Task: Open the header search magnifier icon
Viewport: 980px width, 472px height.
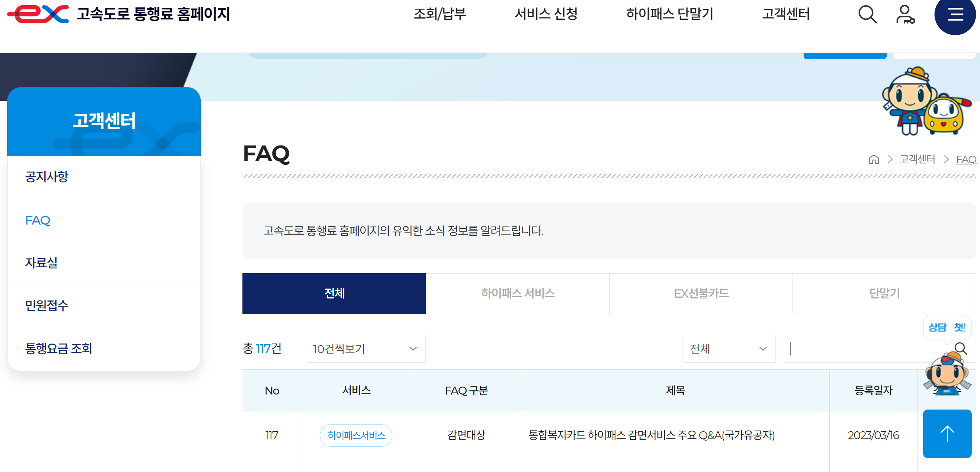Action: [867, 14]
